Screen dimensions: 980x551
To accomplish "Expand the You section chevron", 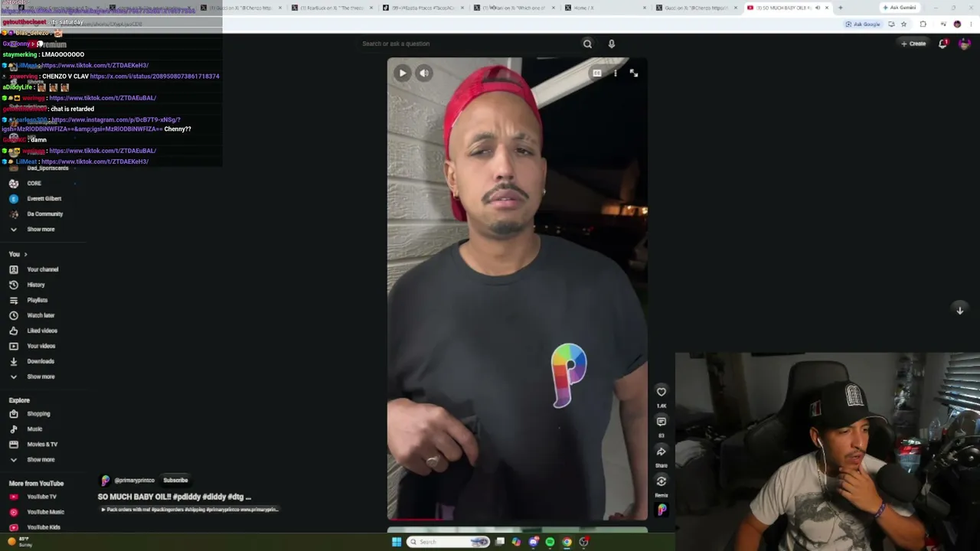I will [25, 254].
